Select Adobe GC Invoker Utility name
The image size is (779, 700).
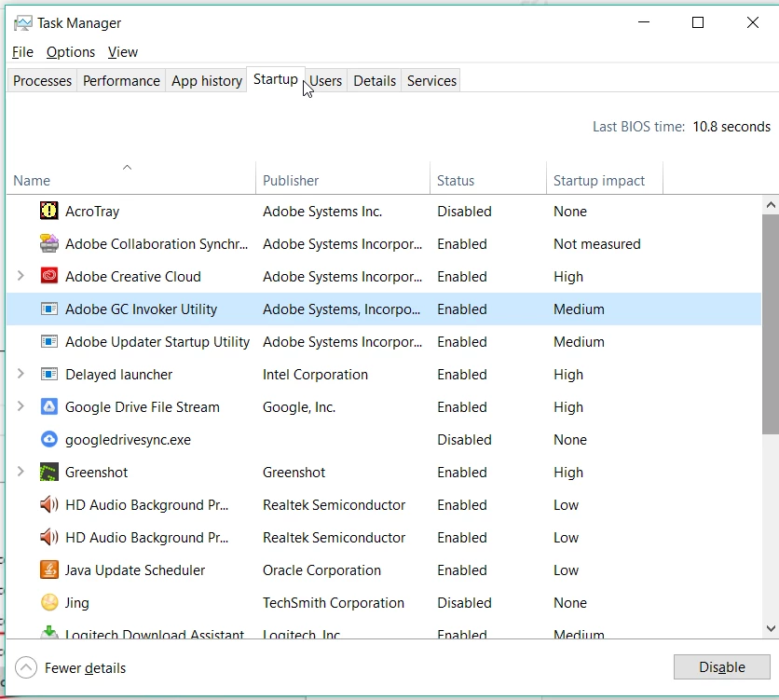[141, 309]
